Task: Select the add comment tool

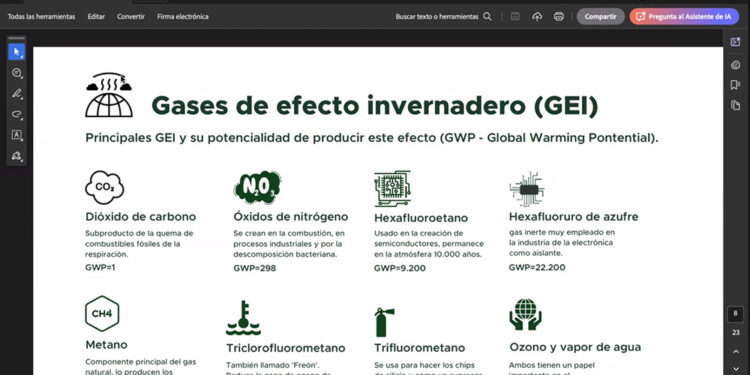Action: (x=16, y=73)
